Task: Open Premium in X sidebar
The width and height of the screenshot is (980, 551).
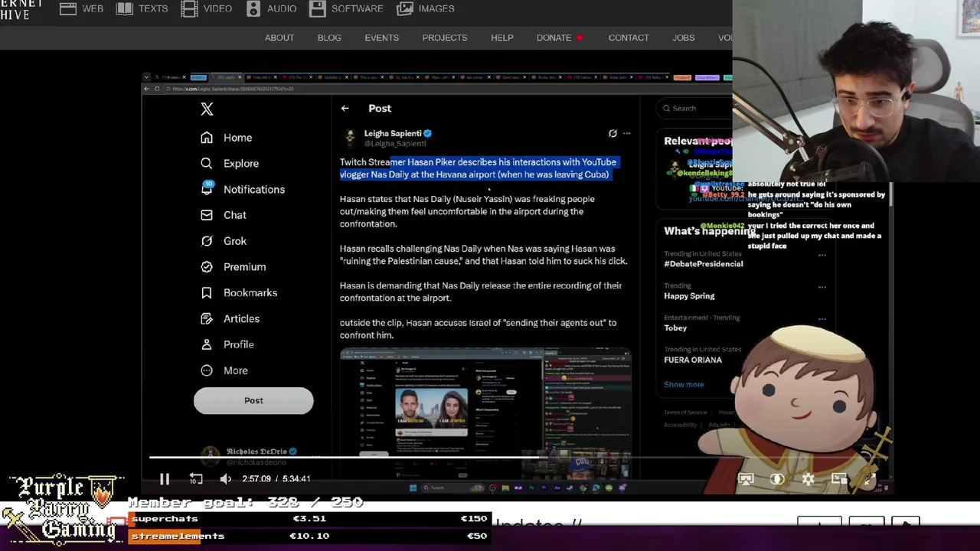Action: pyautogui.click(x=233, y=267)
